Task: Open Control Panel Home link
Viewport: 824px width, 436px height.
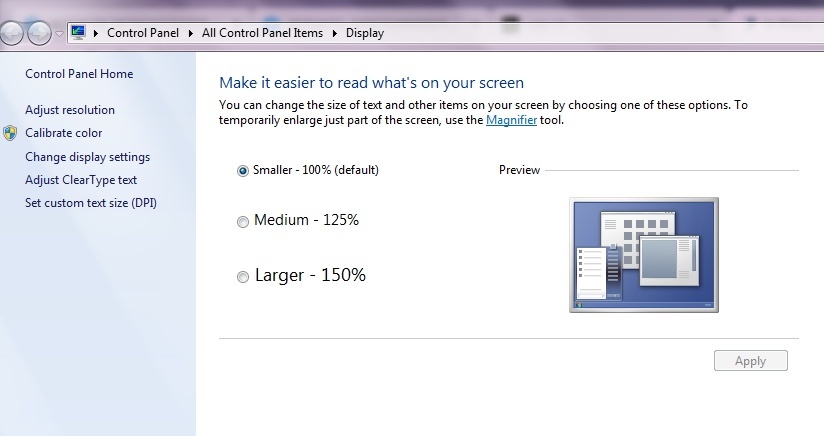Action: [x=79, y=74]
